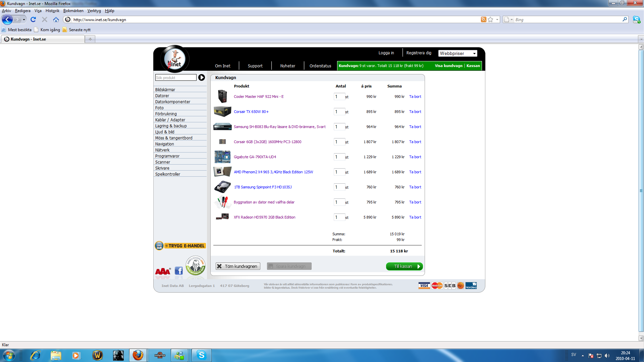The width and height of the screenshot is (644, 362).
Task: Open Skype from the taskbar
Action: pos(202,355)
